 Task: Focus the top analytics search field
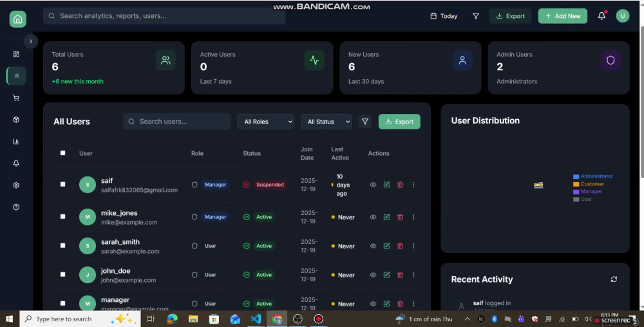[164, 16]
